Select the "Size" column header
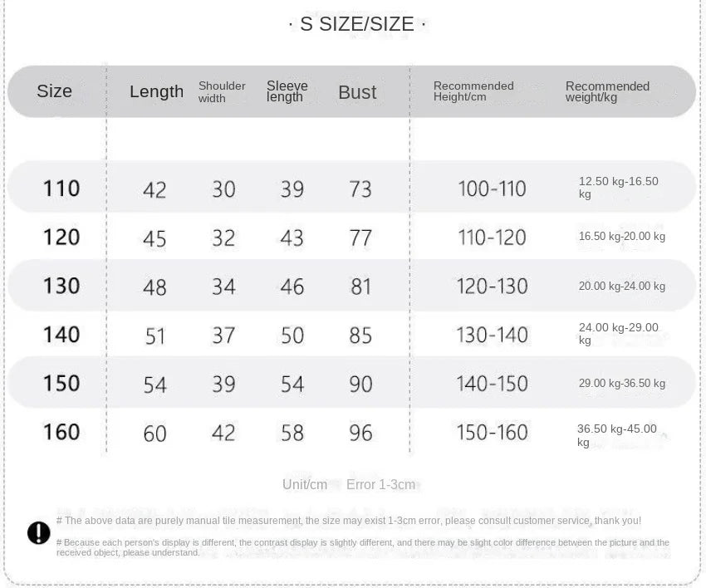 tap(55, 91)
